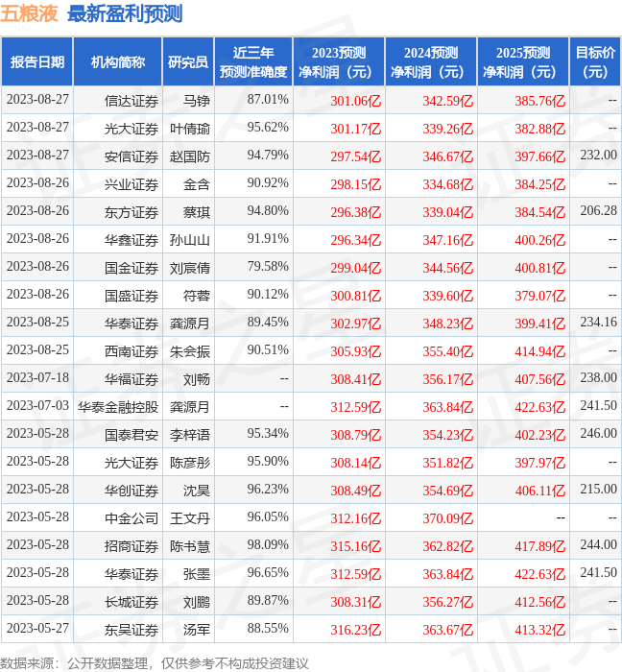Click the 五粮液 title text
622x672 pixels.
click(29, 13)
